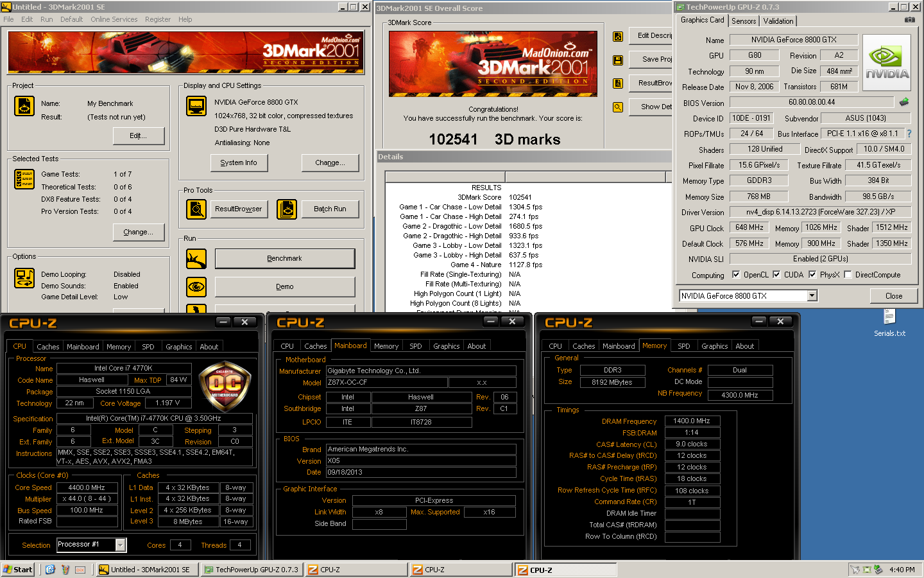This screenshot has height=578, width=924.
Task: Open the File menu in 3DMark2001
Action: (x=8, y=19)
